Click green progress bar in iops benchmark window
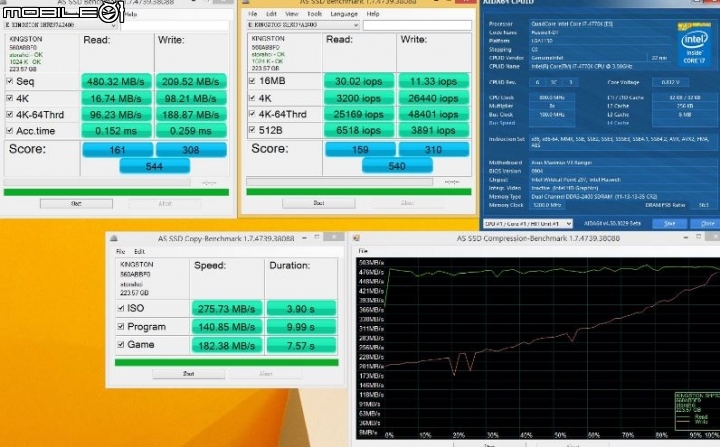 [359, 192]
